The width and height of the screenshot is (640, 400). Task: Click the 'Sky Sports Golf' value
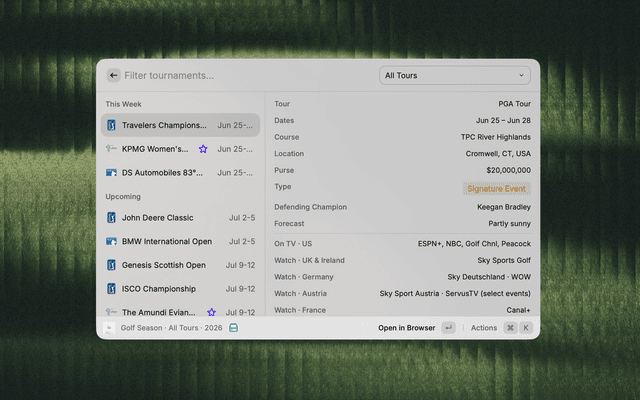504,260
